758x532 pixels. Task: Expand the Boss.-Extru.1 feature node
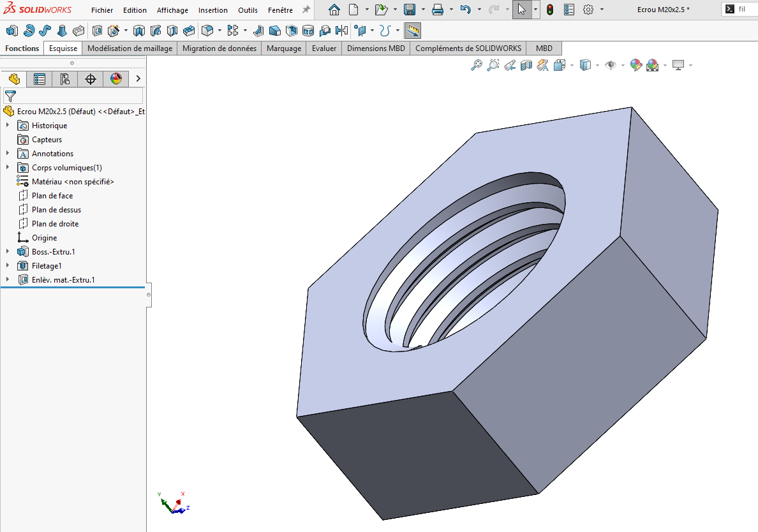(8, 251)
